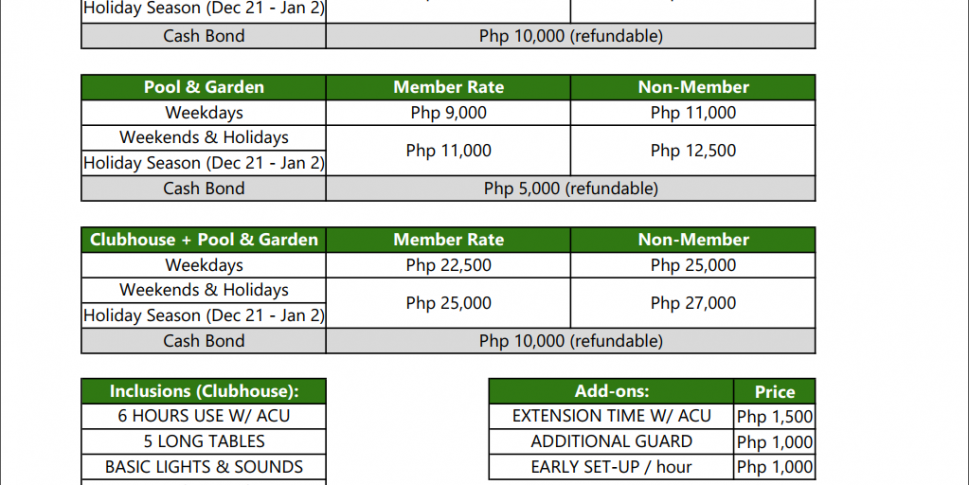Click Weekdays row in Pool & Garden table
This screenshot has width=969, height=485.
pos(204,113)
